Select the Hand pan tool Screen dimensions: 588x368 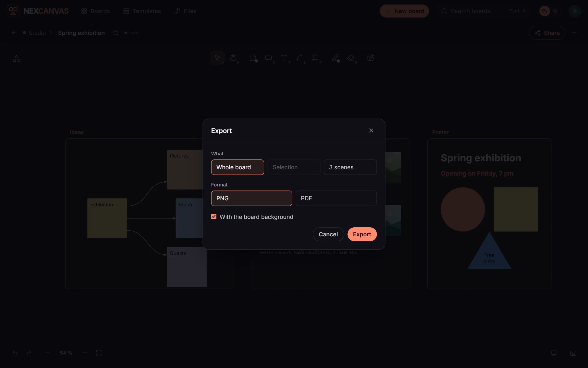coord(233,58)
